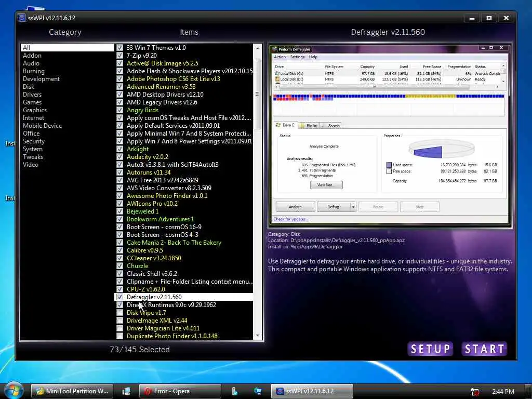Uncheck 33 Win 7 Themes v1.0 checkbox
Screen dimensions: 532x399
click(120, 47)
